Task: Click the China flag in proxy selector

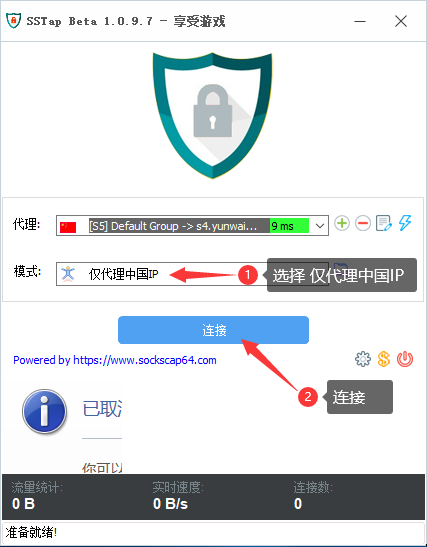Action: [x=68, y=227]
